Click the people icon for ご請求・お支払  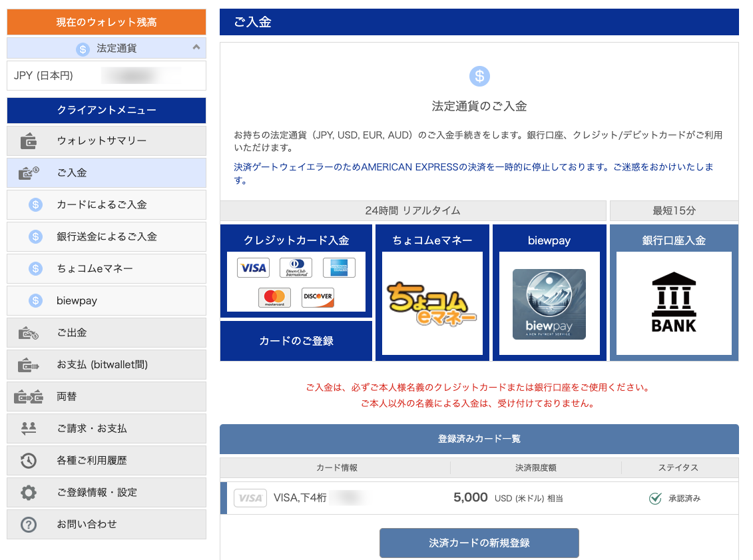[x=29, y=429]
